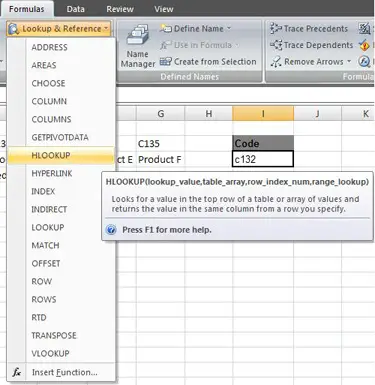
Task: Select column G header
Action: tap(160, 114)
